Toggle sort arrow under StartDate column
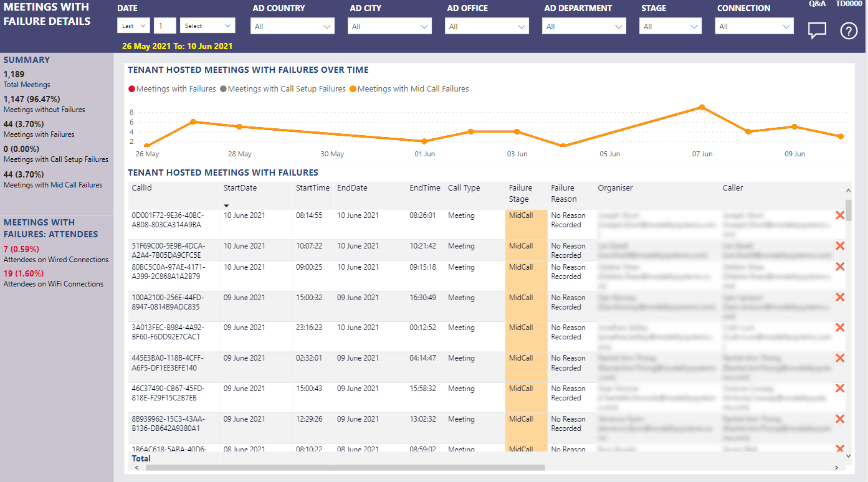 (x=227, y=206)
